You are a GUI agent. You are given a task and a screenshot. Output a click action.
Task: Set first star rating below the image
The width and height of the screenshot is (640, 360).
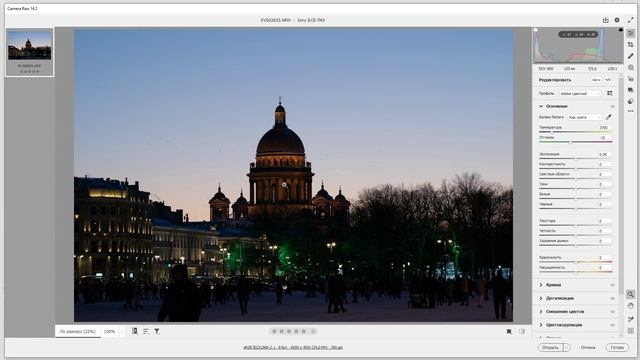[x=274, y=331]
